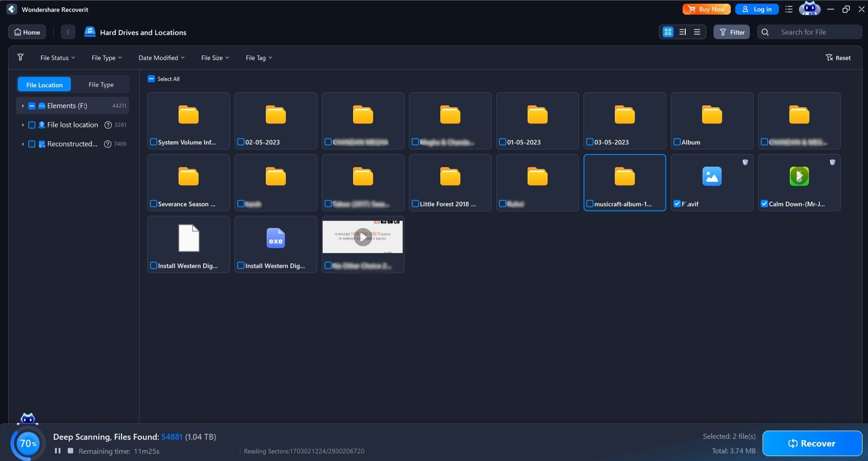The width and height of the screenshot is (868, 461).
Task: Expand the Elements (F:) drive tree
Action: pyautogui.click(x=22, y=105)
